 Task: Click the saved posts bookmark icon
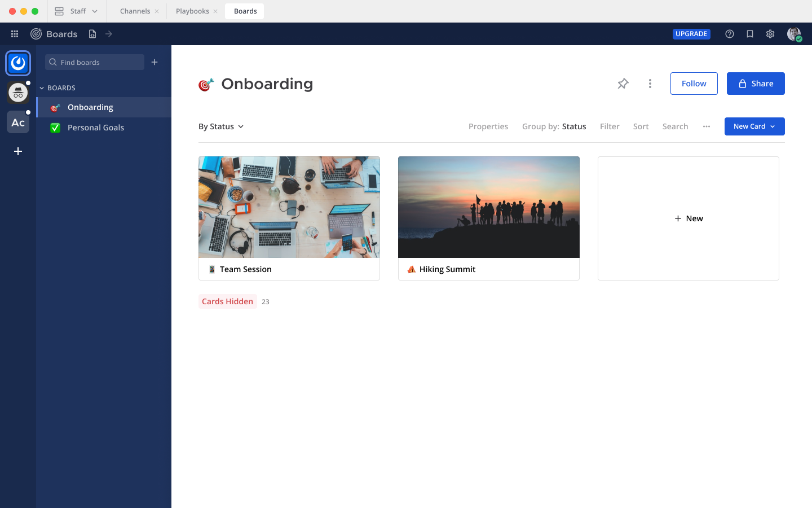coord(750,34)
